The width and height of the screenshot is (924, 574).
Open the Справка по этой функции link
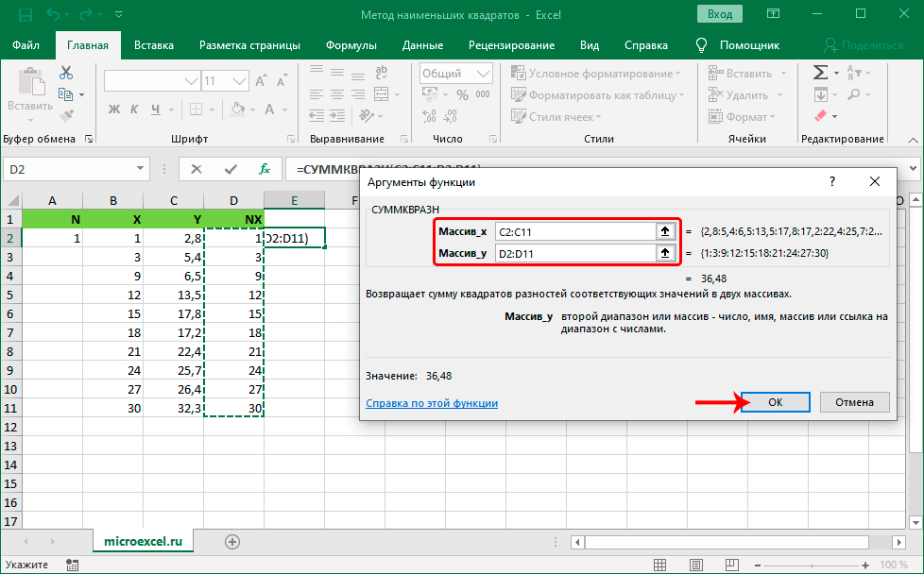(x=431, y=403)
